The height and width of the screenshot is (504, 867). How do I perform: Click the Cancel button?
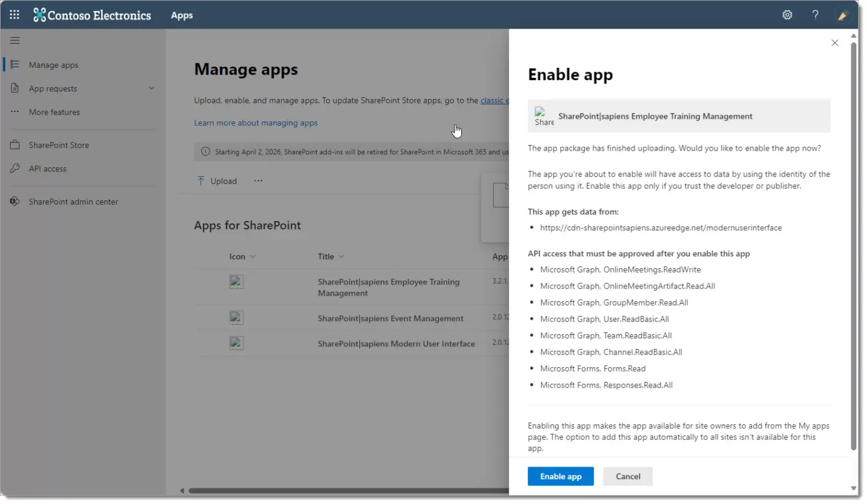coord(628,477)
